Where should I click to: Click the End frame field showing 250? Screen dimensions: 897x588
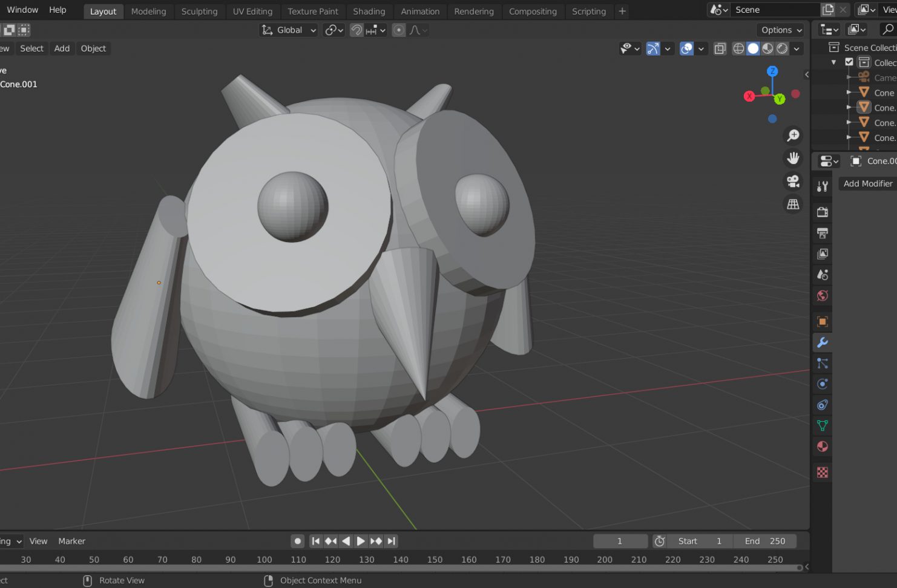pos(765,541)
